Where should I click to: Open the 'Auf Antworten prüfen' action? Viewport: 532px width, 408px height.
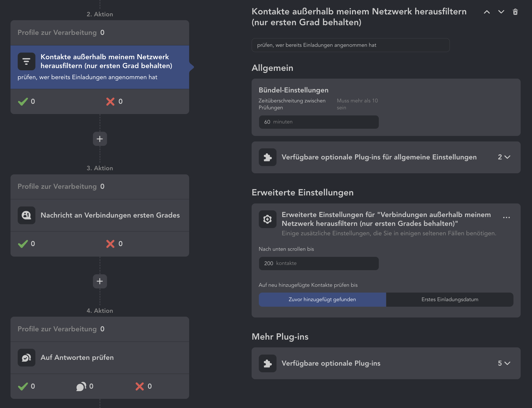point(77,358)
